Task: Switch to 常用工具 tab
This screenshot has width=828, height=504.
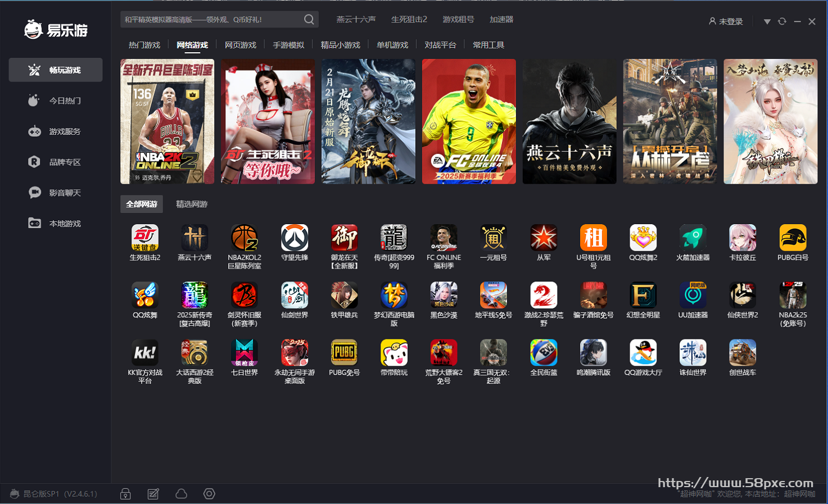Action: tap(488, 45)
